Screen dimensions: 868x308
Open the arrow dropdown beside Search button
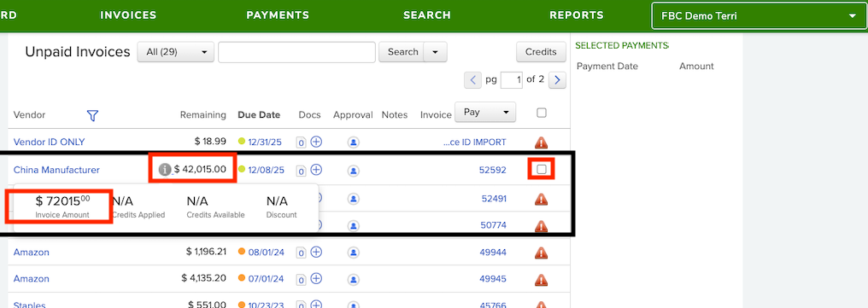(435, 52)
